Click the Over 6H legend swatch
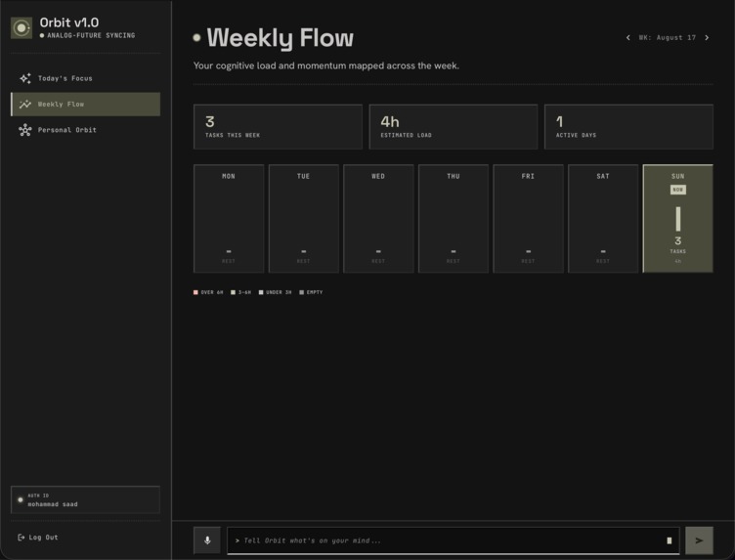The height and width of the screenshot is (560, 735). pyautogui.click(x=195, y=292)
